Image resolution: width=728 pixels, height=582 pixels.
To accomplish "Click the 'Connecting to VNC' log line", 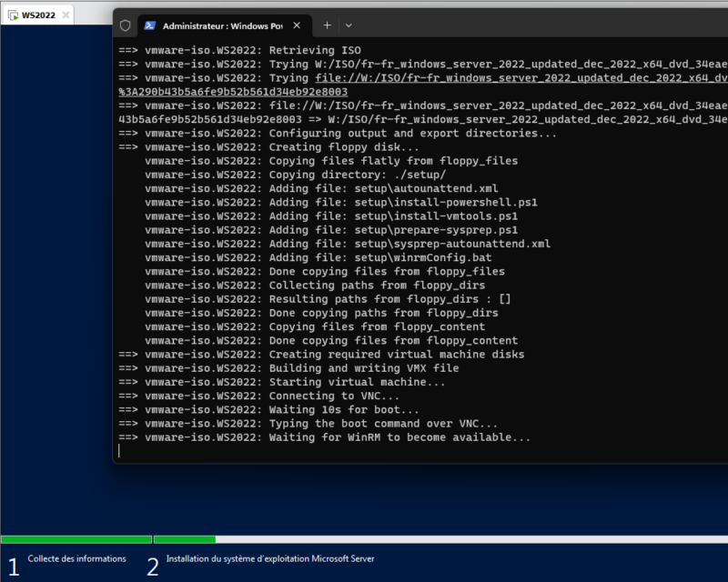I will [x=255, y=396].
